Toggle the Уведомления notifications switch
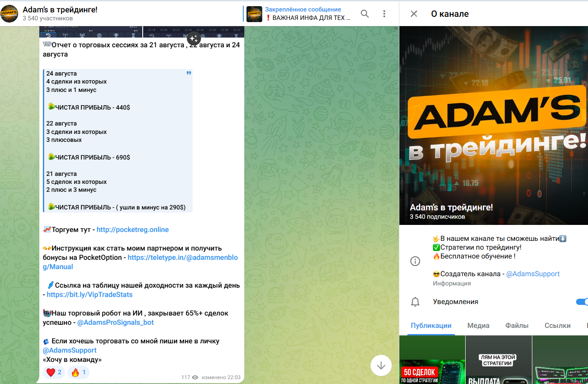 582,302
